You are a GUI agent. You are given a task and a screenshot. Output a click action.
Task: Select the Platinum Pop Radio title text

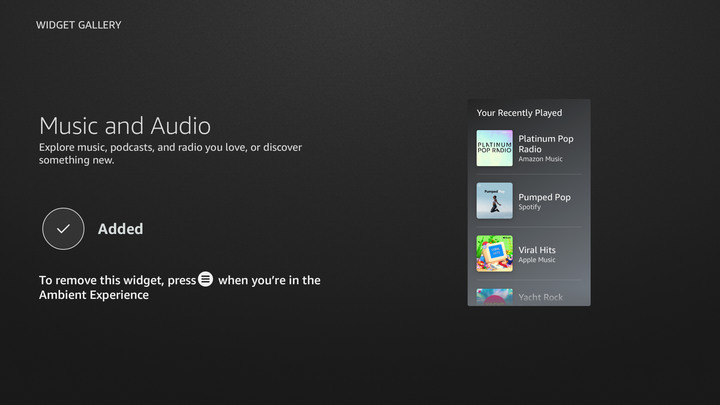pyautogui.click(x=546, y=144)
